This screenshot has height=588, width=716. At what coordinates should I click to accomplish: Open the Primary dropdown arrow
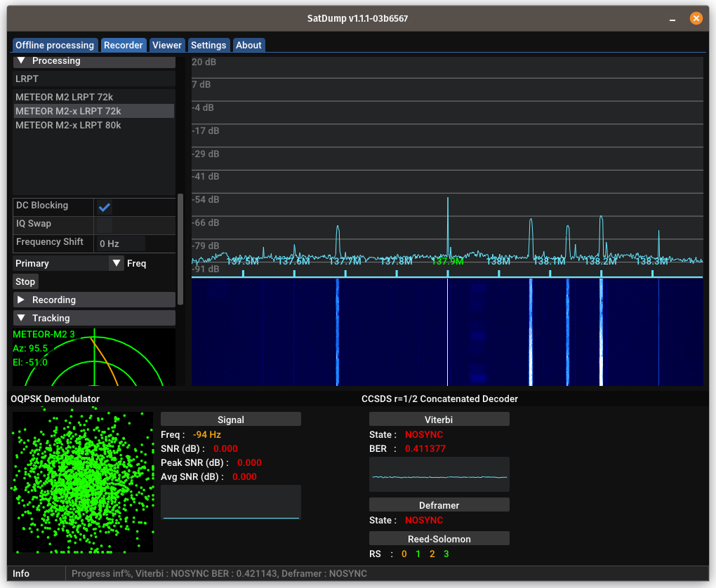tap(116, 263)
